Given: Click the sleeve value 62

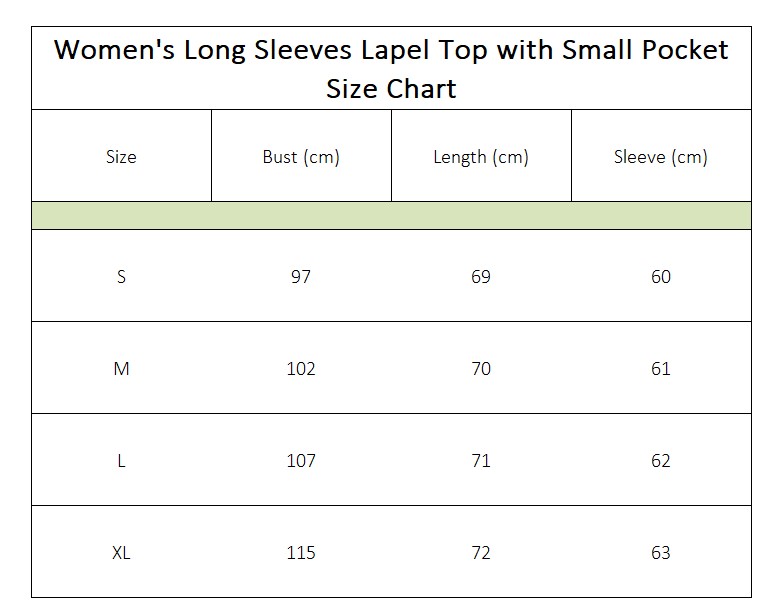Looking at the screenshot, I should (x=661, y=461).
